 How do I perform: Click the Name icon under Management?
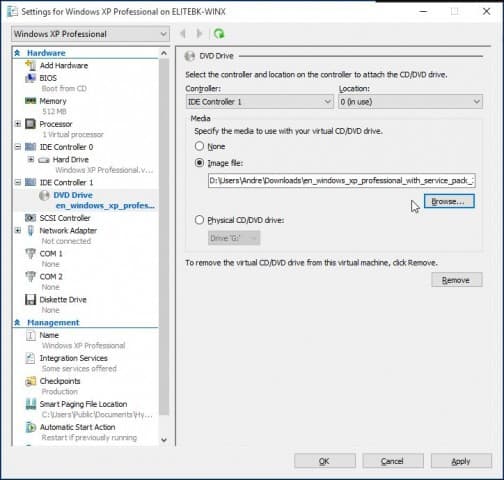coord(30,335)
